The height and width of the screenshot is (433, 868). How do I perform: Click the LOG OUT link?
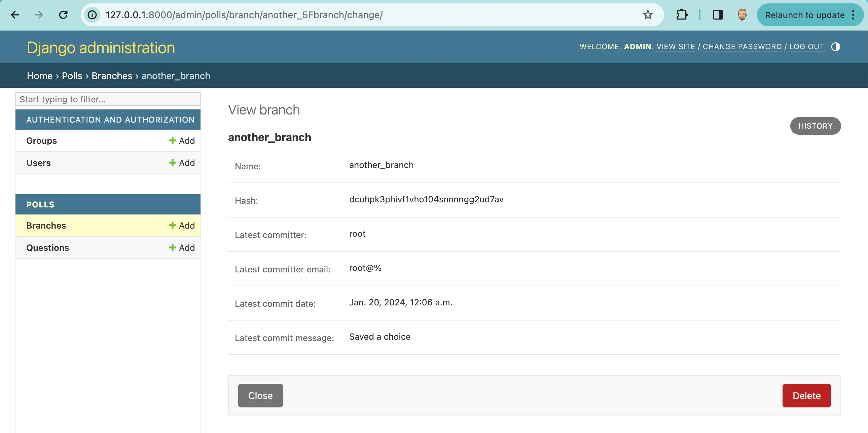click(807, 46)
